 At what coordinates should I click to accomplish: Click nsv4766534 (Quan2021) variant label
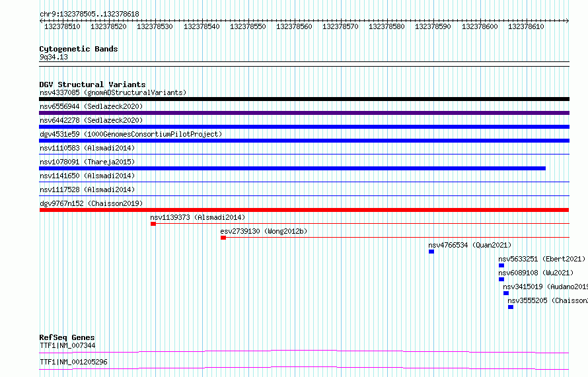pyautogui.click(x=470, y=245)
